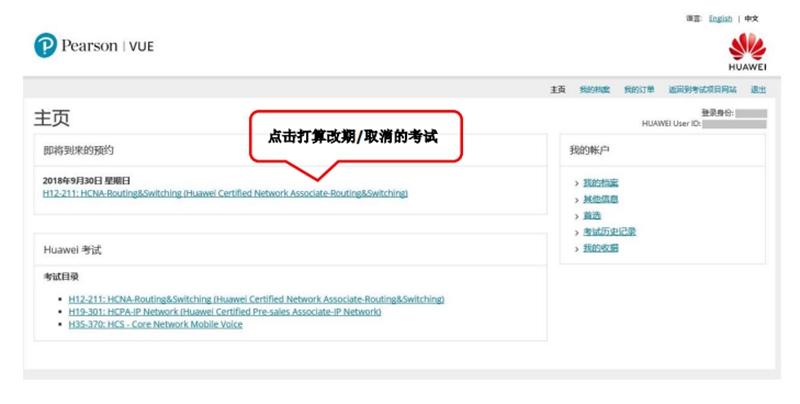Click the chevron beside 我的收据
The height and width of the screenshot is (404, 800).
[x=577, y=248]
